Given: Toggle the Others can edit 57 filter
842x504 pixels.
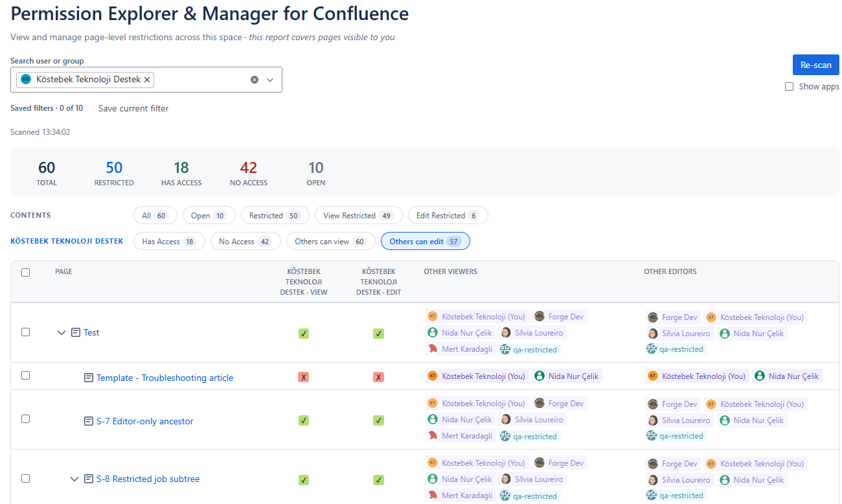Looking at the screenshot, I should tap(425, 242).
